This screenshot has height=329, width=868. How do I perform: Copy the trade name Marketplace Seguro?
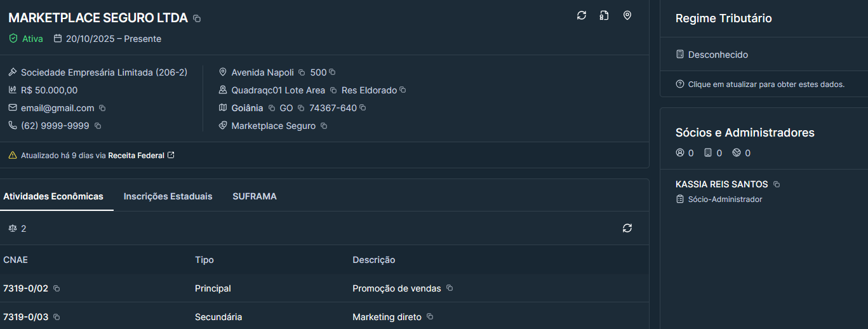(324, 126)
